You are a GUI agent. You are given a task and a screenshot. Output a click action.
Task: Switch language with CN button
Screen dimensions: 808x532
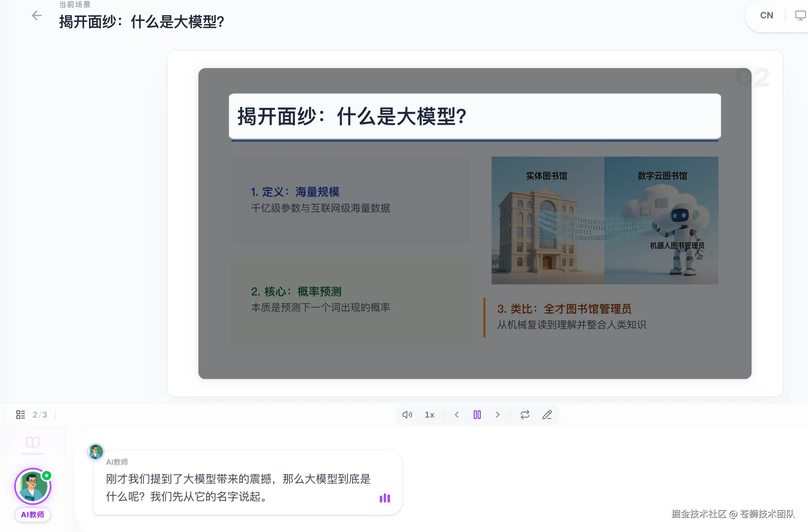pos(766,15)
